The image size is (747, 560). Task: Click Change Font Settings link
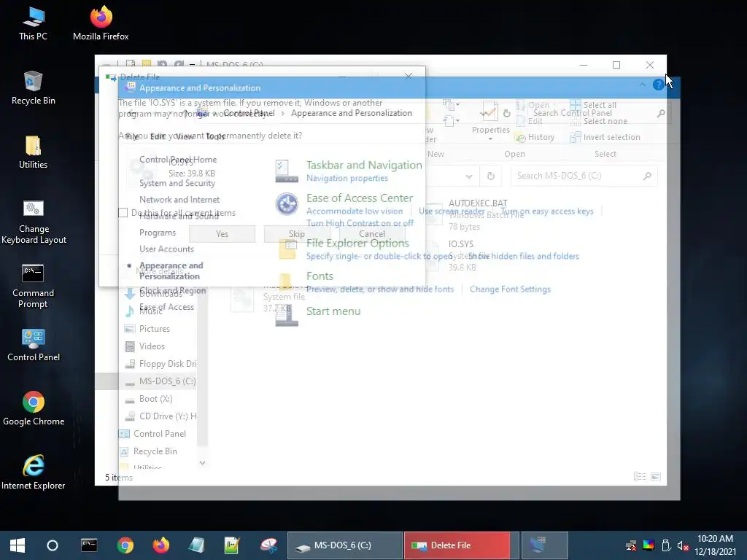coord(510,289)
